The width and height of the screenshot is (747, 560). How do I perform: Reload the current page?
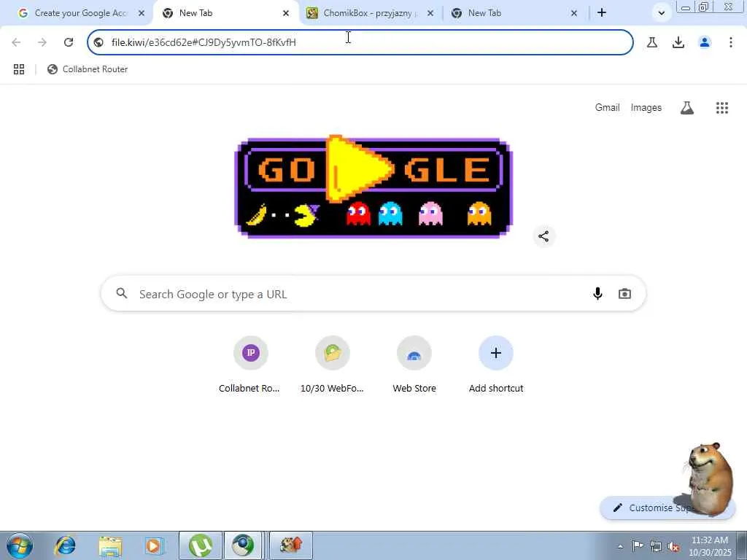(x=69, y=42)
